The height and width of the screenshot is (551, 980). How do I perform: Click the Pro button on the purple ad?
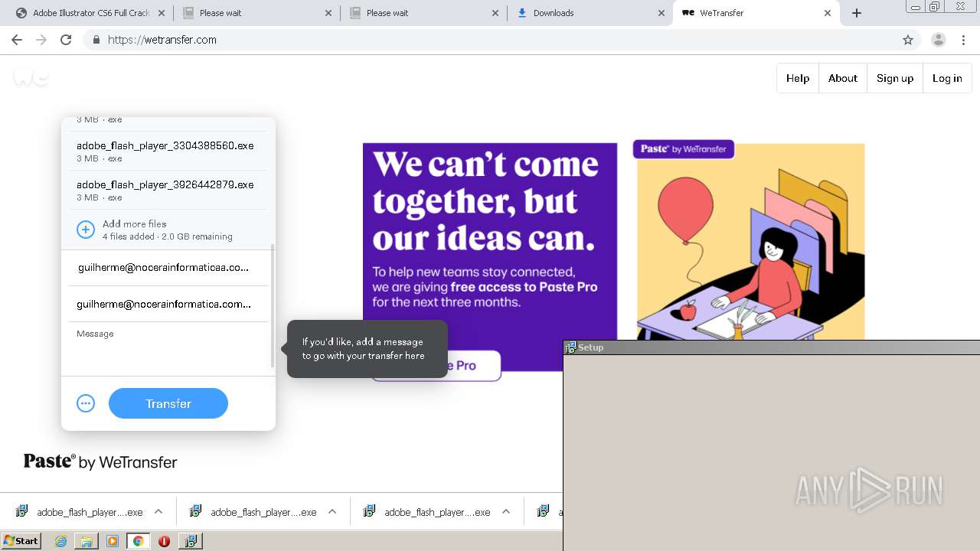(436, 366)
